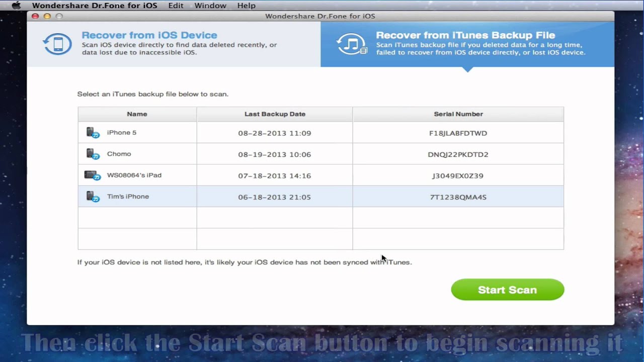Click the WS08064's iPad device icon
Image resolution: width=644 pixels, height=362 pixels.
coord(93,175)
